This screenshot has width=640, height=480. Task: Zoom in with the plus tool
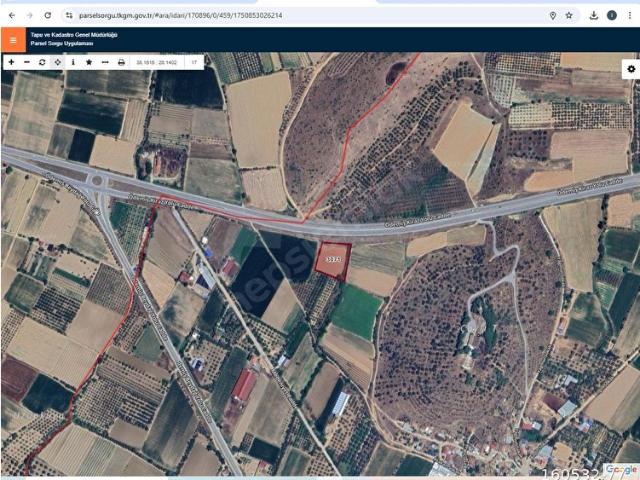coord(11,62)
